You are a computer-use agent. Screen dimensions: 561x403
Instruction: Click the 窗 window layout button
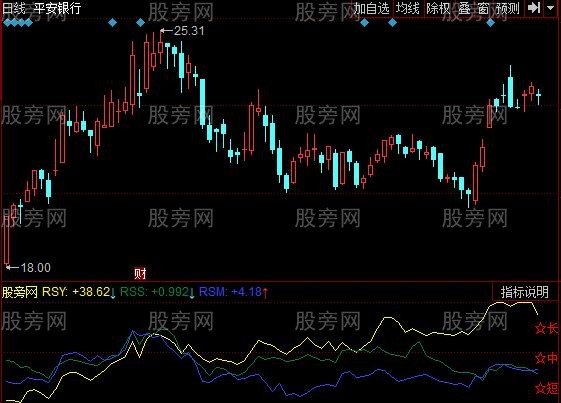[x=483, y=9]
